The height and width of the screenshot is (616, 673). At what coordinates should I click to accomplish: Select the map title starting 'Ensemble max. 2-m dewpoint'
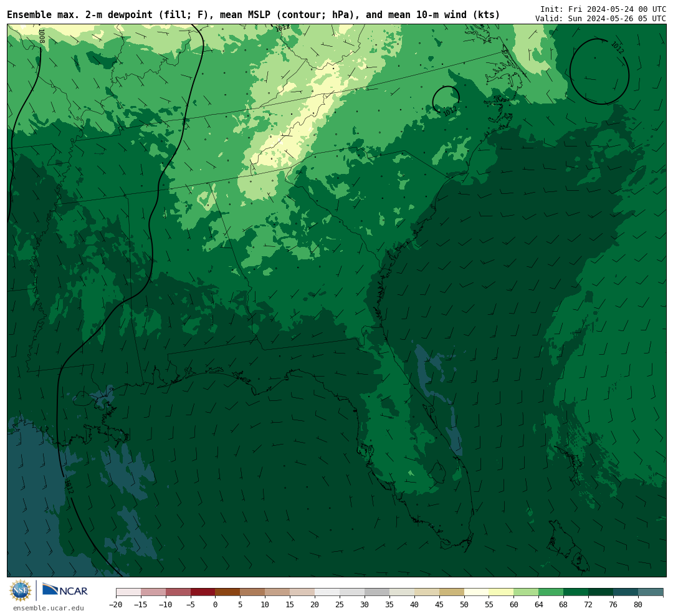pyautogui.click(x=253, y=15)
